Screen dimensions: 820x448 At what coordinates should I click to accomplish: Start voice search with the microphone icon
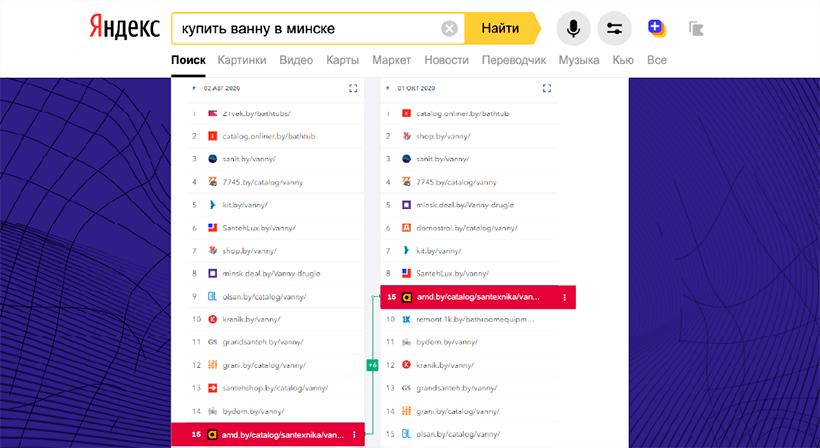click(x=573, y=28)
